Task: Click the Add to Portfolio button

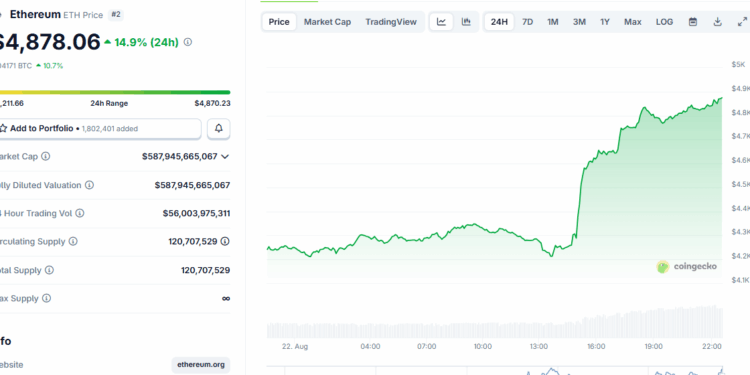Action: click(99, 129)
